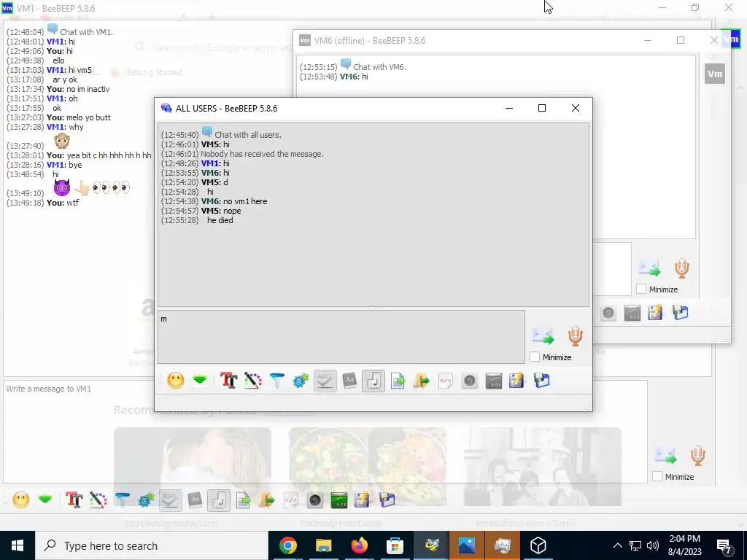Toggle Return-key-to-send in VM1 window toolbar
The image size is (747, 560).
[x=219, y=500]
